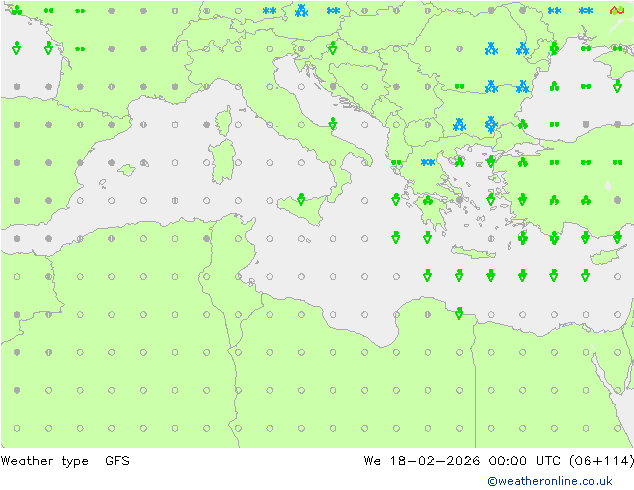The height and width of the screenshot is (490, 634).
Task: Click the red weather symbol in top-right corner
Action: tap(617, 10)
